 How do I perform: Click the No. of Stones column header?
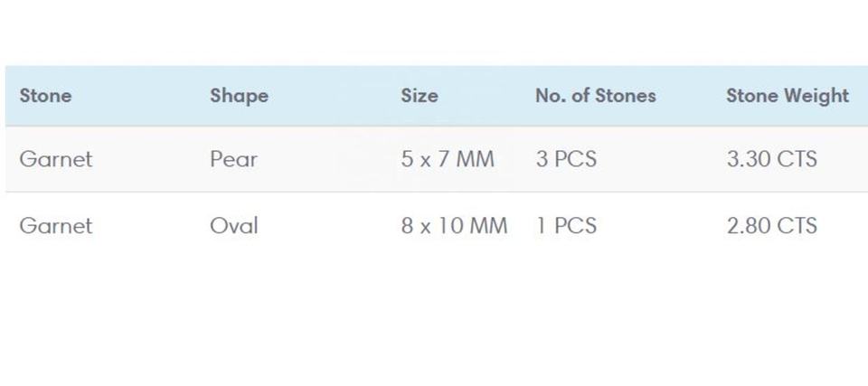[595, 95]
